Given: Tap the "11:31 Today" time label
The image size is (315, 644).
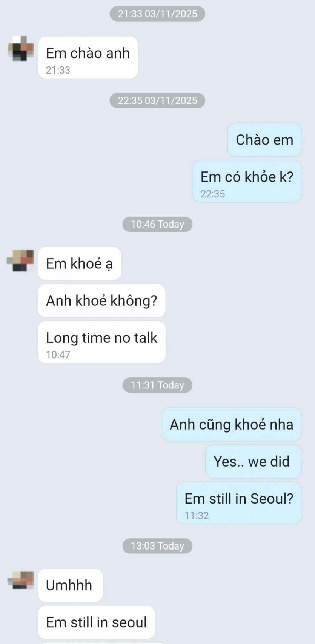Looking at the screenshot, I should coord(157,385).
